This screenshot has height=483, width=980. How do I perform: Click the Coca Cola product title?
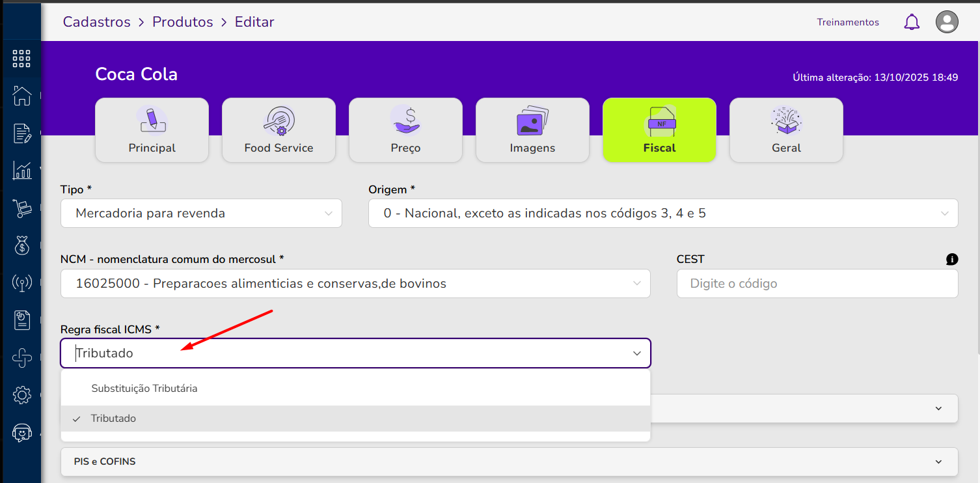pos(137,74)
